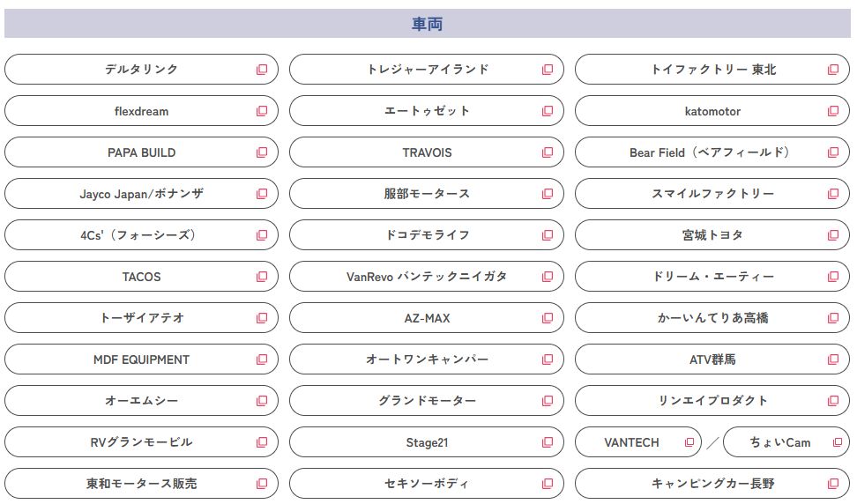857x504 pixels.
Task: Click the new-window icon on VANTECH button
Action: [689, 442]
